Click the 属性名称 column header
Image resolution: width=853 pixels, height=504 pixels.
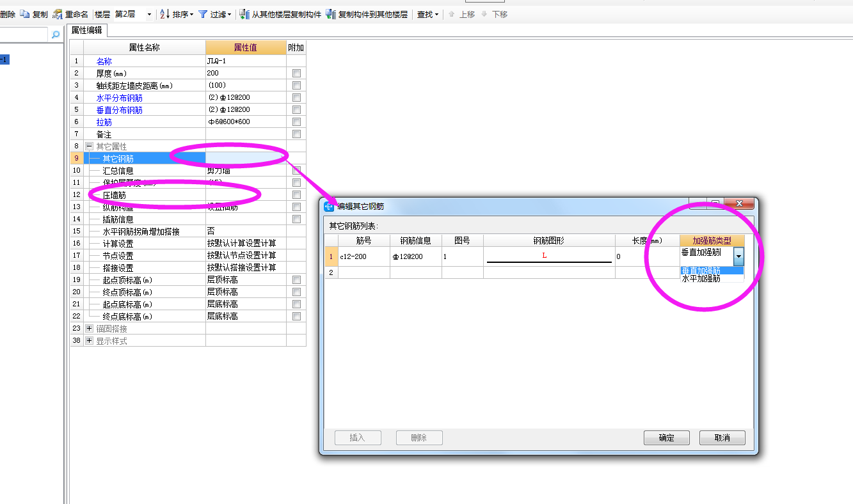pyautogui.click(x=145, y=47)
